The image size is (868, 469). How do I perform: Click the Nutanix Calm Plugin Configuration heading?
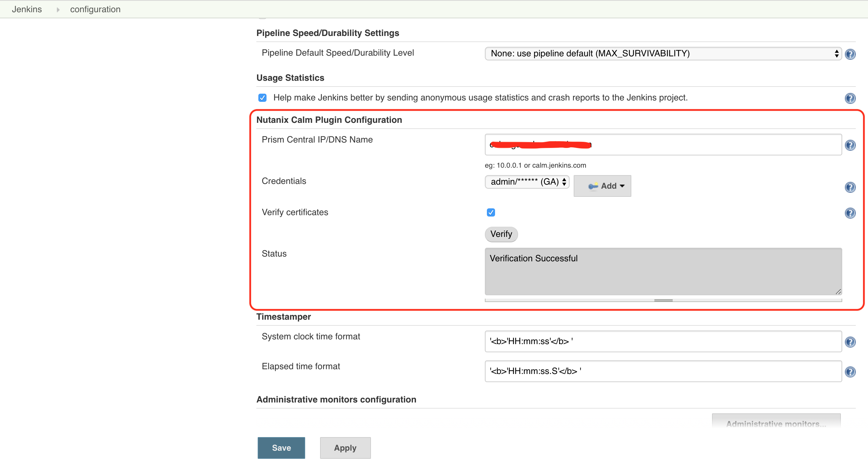(329, 120)
